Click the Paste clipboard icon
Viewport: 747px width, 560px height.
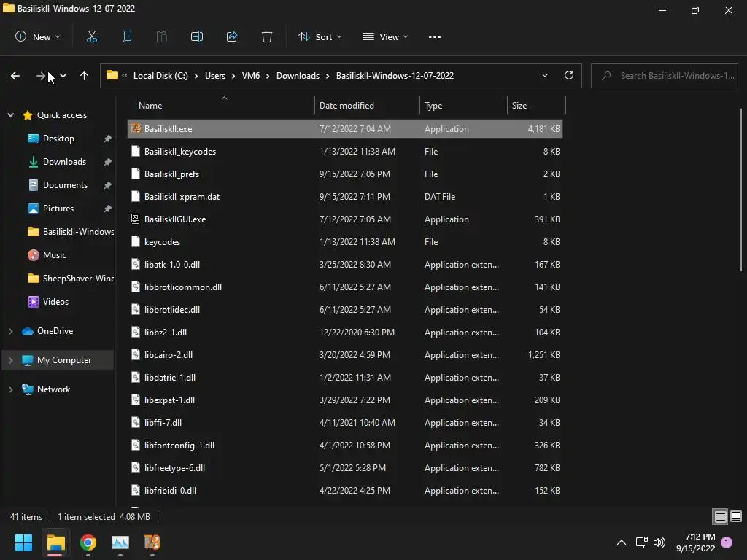(161, 36)
